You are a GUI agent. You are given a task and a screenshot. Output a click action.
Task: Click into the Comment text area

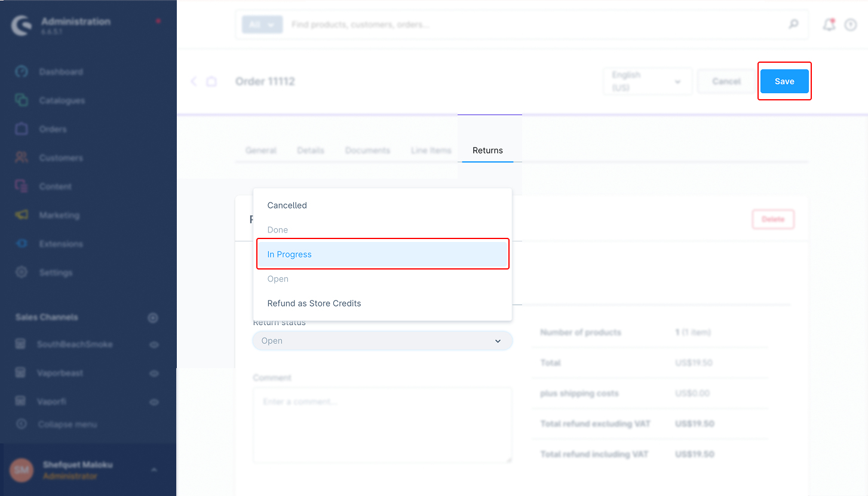(x=382, y=424)
